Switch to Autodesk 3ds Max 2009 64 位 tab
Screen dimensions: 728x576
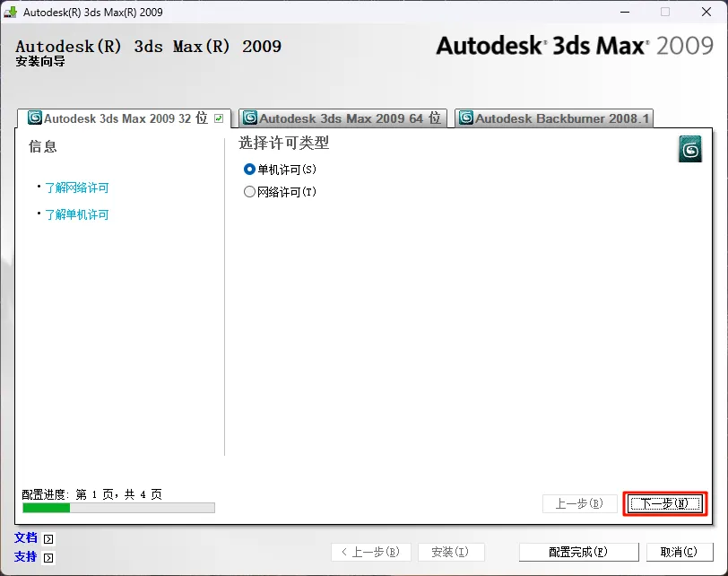[342, 118]
